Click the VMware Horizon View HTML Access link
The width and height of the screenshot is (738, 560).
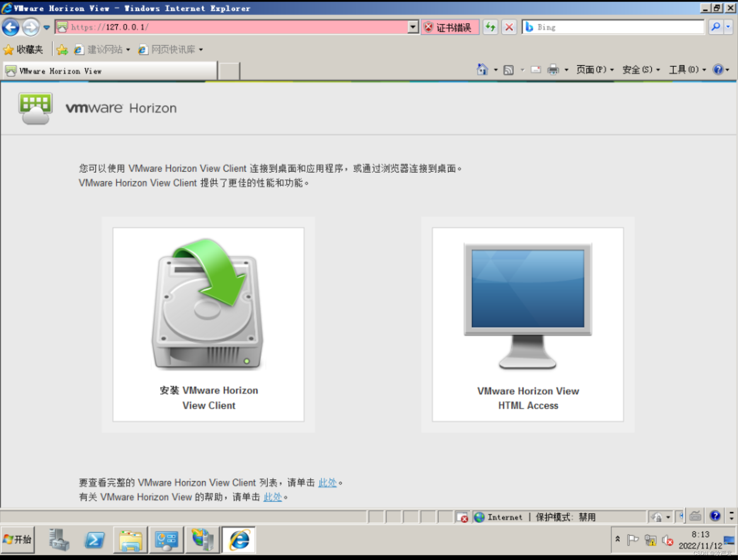(x=528, y=398)
